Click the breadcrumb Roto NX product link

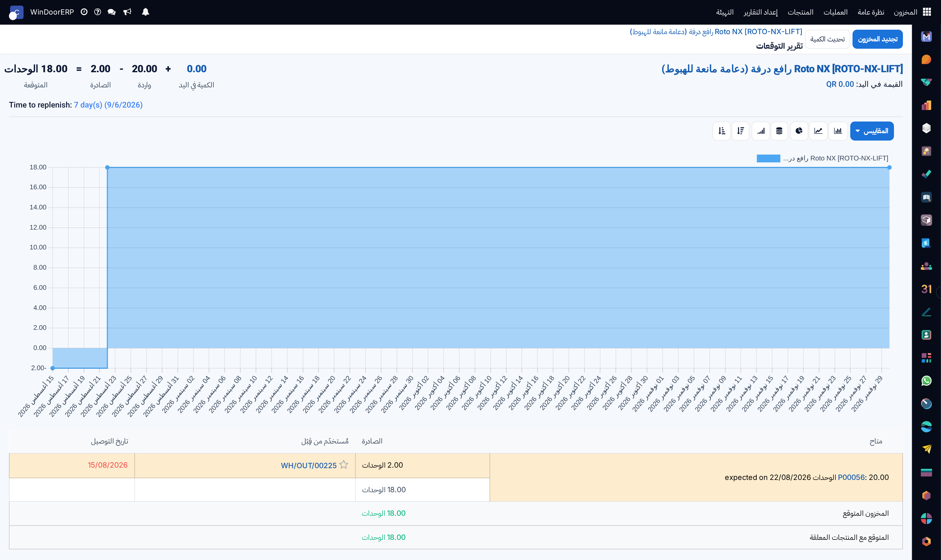pyautogui.click(x=716, y=32)
